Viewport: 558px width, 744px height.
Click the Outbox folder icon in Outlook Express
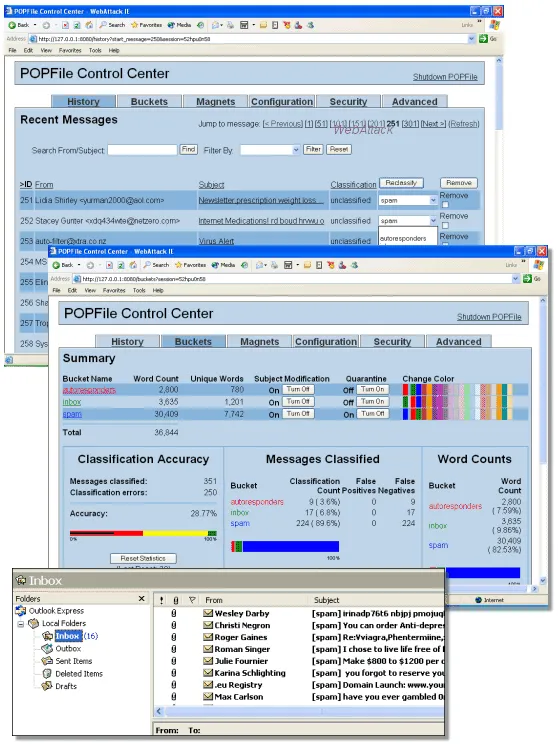coord(46,649)
